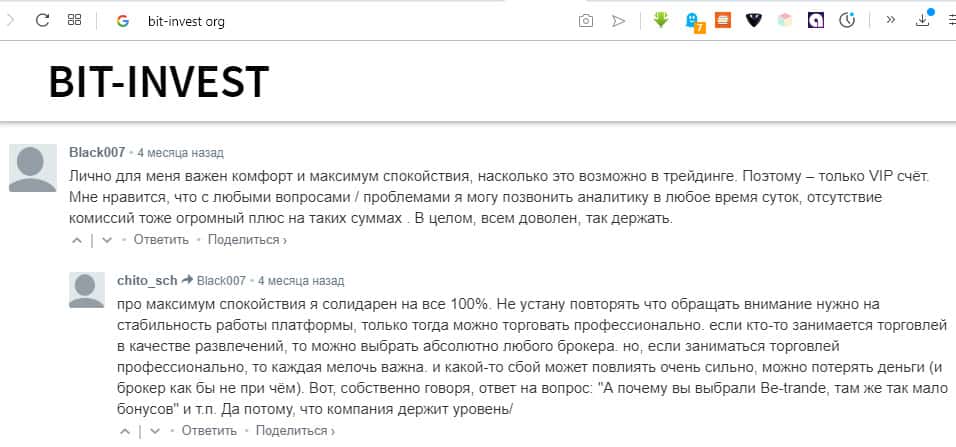This screenshot has width=956, height=447.
Task: Open the black shield extension icon
Action: [x=754, y=21]
